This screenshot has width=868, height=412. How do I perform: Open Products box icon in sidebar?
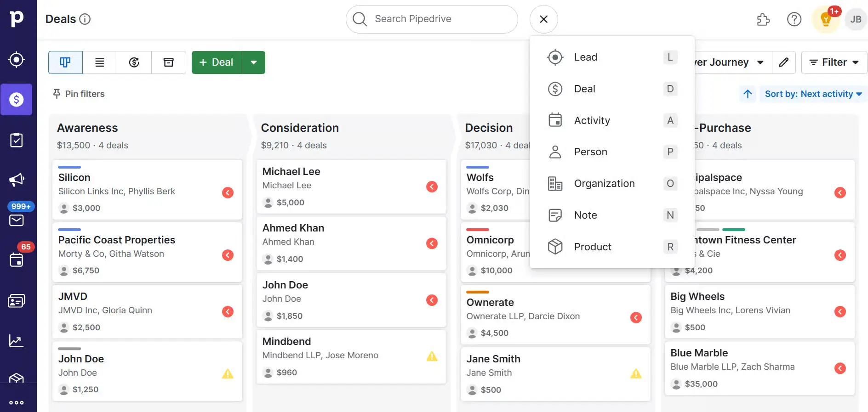[17, 378]
